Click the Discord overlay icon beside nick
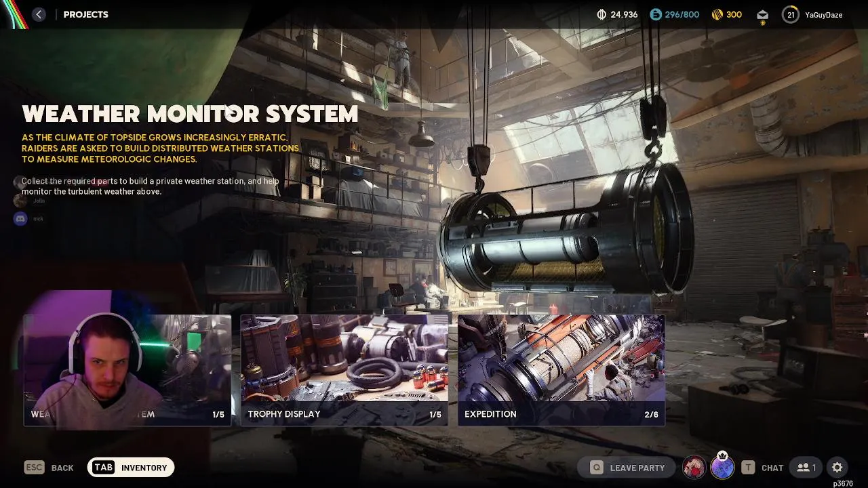Screen dimensions: 868x488 click(20, 218)
